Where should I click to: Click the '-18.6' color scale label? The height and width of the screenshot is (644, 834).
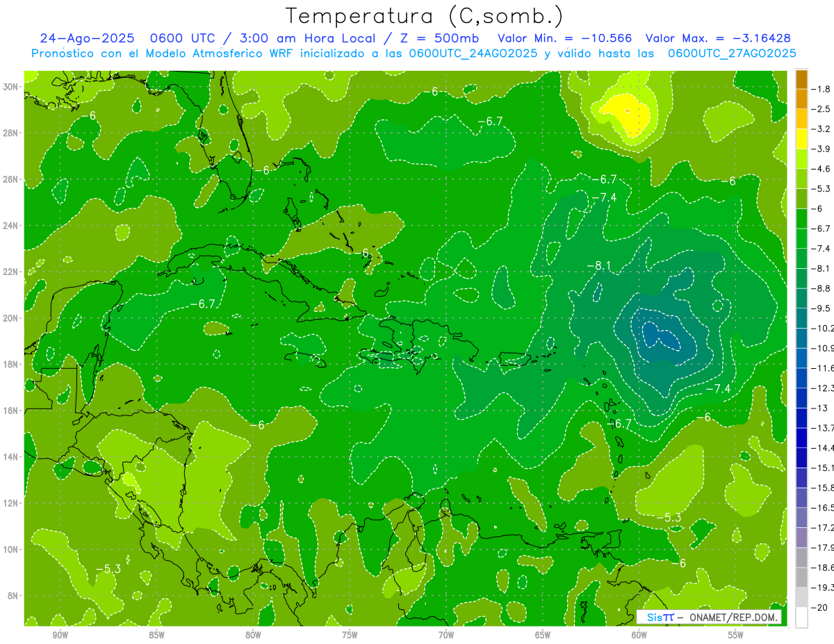click(822, 568)
